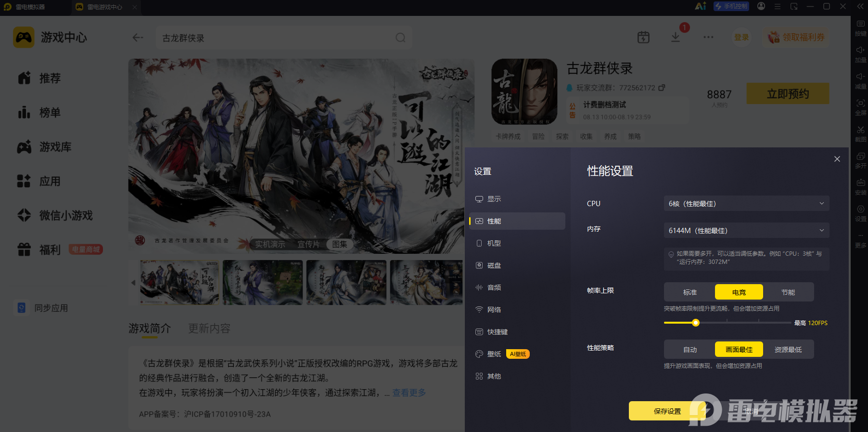This screenshot has height=432, width=868.
Task: Switch banner to 实机演示 tab
Action: click(270, 244)
